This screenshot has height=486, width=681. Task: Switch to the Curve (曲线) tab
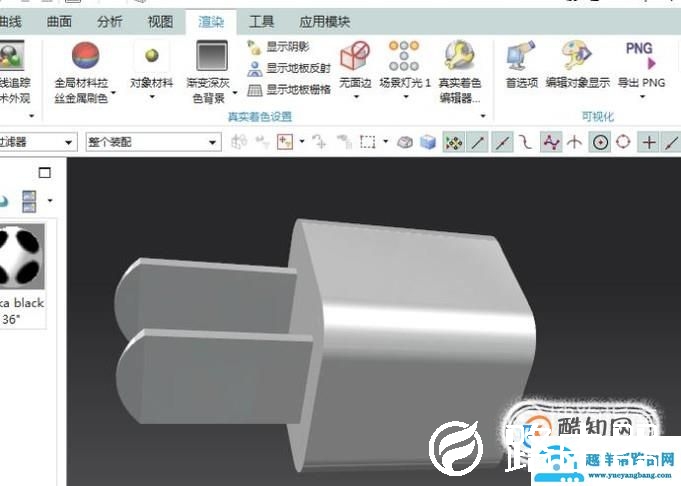(10, 22)
